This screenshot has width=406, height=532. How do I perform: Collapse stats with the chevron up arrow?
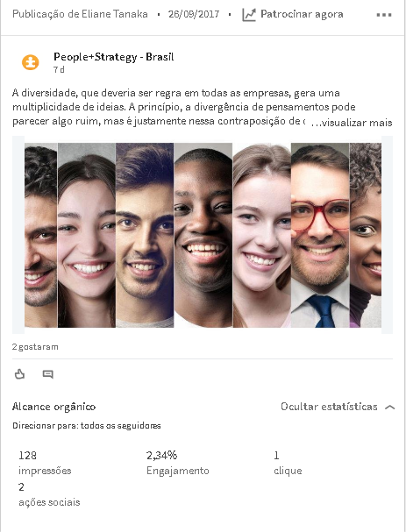pyautogui.click(x=389, y=407)
